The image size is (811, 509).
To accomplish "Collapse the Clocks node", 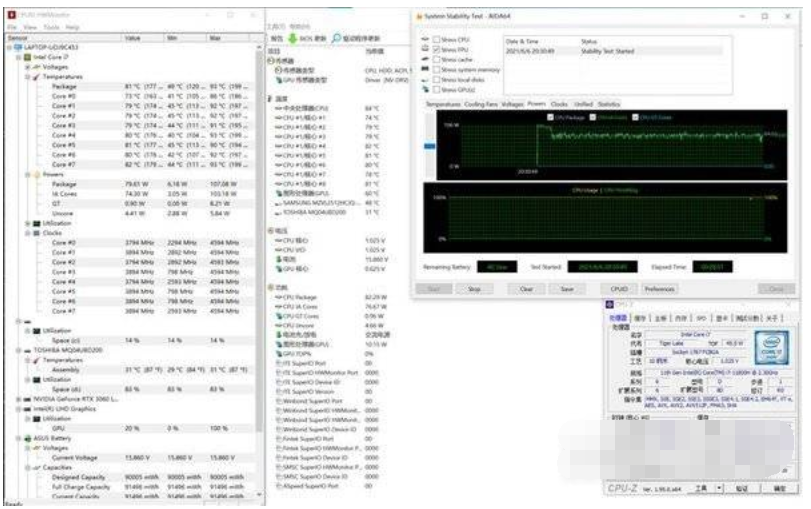I will coord(27,233).
